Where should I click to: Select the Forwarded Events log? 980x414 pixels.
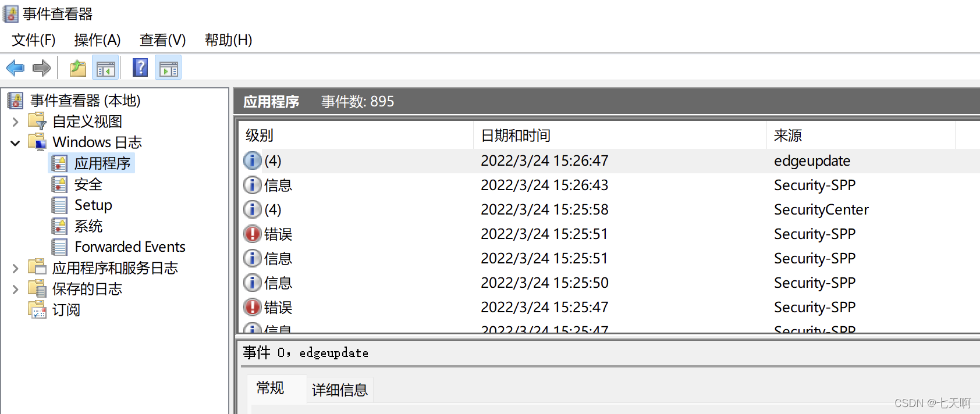coord(129,247)
